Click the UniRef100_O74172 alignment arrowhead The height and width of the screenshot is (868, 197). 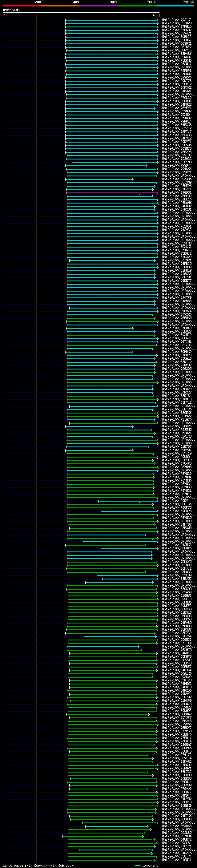pyautogui.click(x=147, y=755)
